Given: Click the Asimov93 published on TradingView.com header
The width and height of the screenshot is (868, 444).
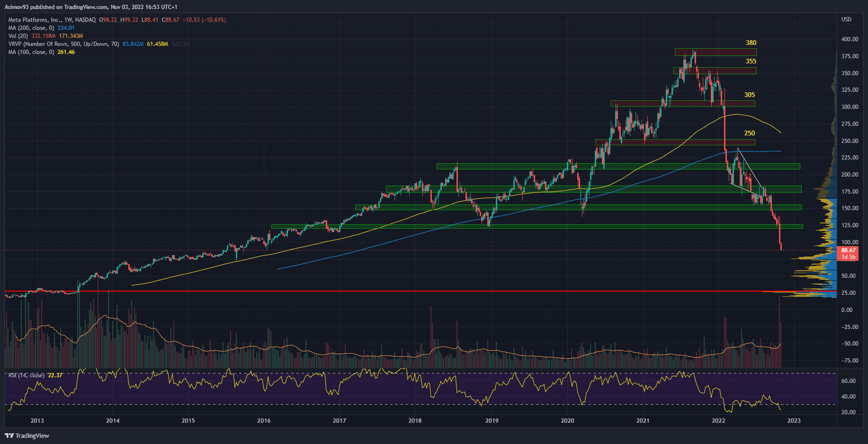Looking at the screenshot, I should coord(90,7).
